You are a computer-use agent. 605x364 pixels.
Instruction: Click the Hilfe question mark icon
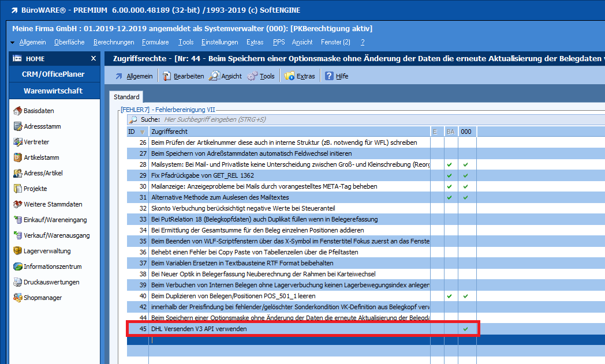pos(329,76)
